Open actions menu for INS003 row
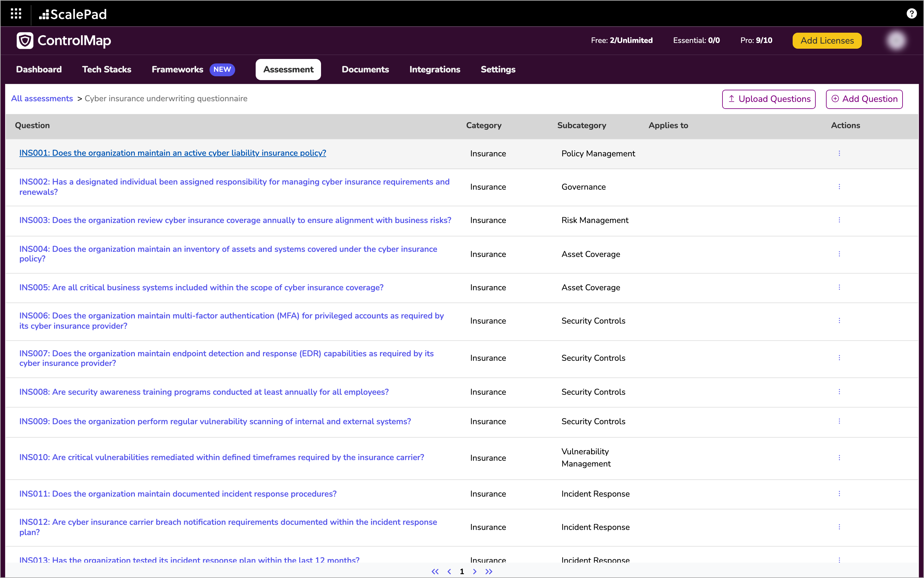 (839, 220)
